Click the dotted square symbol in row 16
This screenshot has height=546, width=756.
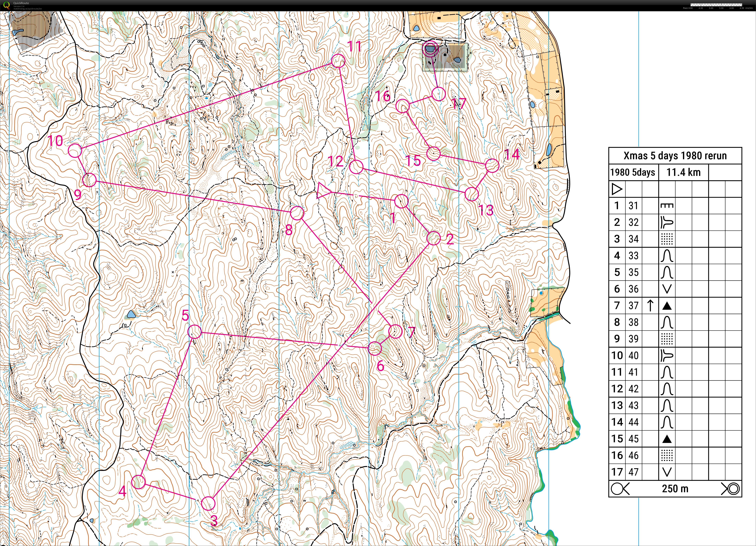(667, 455)
